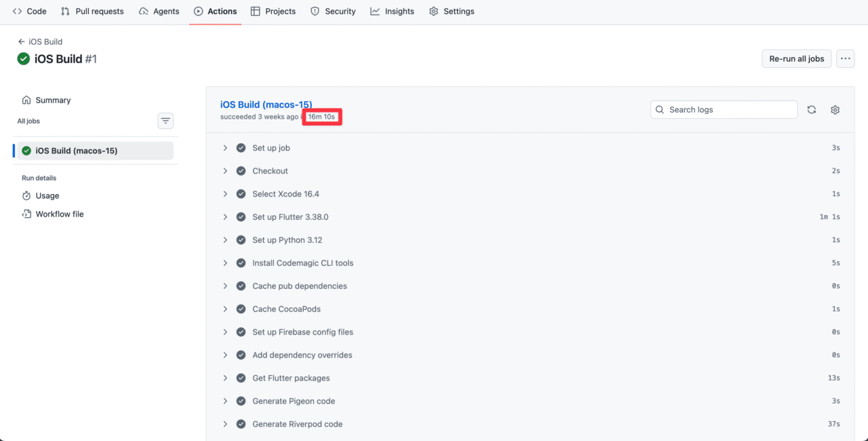868x441 pixels.
Task: Click the three-dot more options button
Action: click(x=845, y=59)
